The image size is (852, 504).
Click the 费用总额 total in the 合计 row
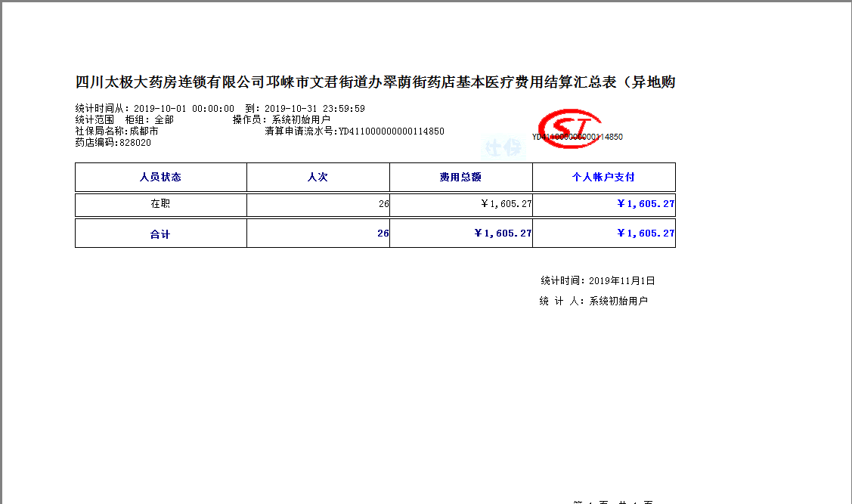[x=503, y=233]
